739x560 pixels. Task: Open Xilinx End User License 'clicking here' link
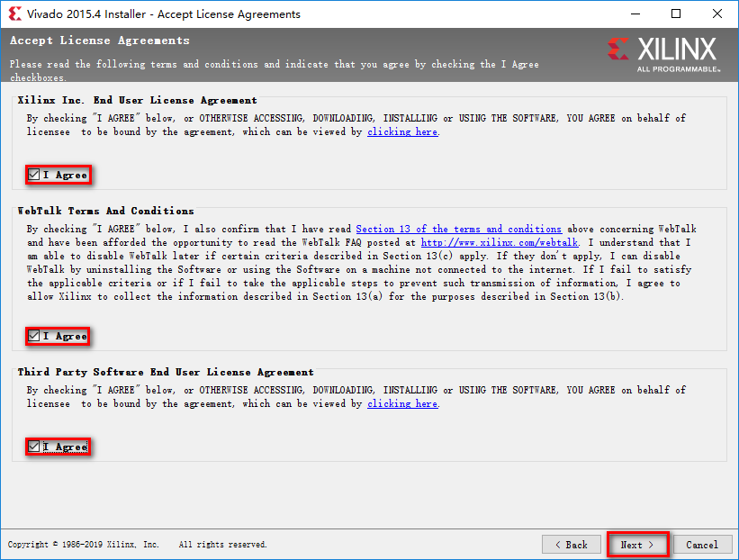[402, 132]
